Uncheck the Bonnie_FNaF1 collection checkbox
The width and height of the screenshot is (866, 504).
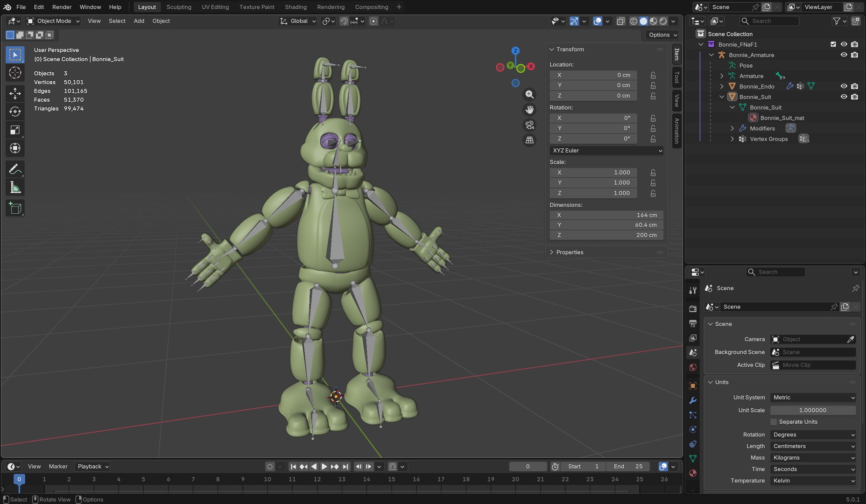(833, 44)
